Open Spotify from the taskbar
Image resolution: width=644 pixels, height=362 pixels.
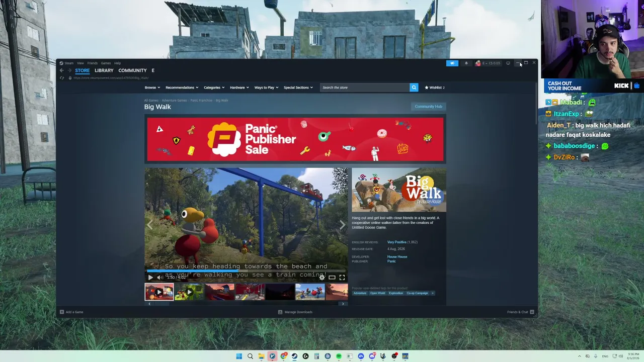[x=339, y=356]
